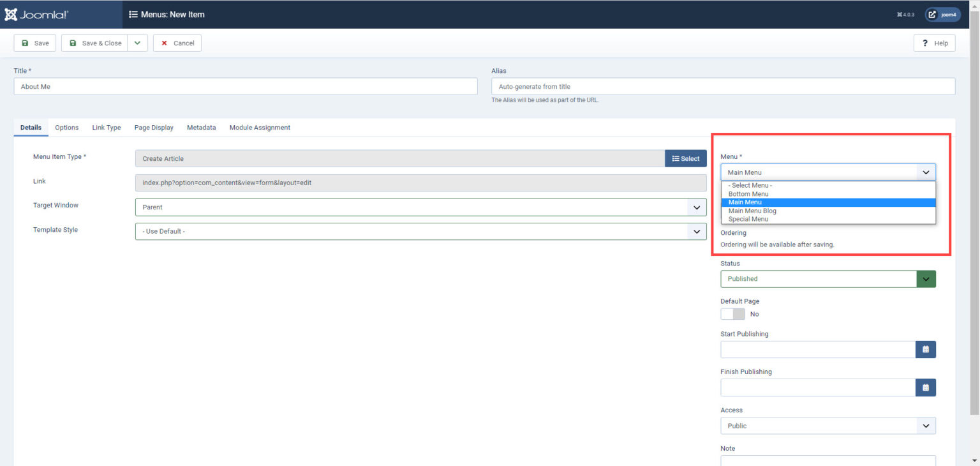Choose Bottom Menu from the list
The image size is (980, 466).
(748, 194)
